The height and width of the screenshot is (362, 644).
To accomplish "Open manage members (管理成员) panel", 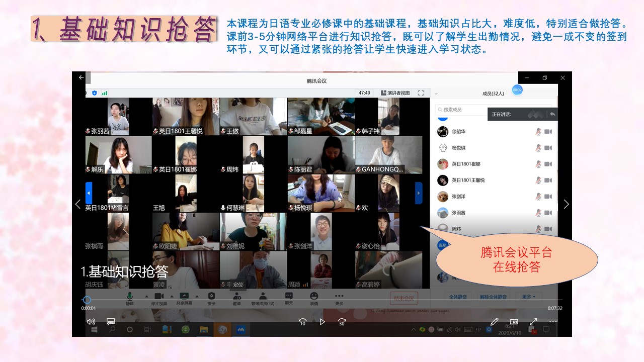I will click(x=263, y=299).
